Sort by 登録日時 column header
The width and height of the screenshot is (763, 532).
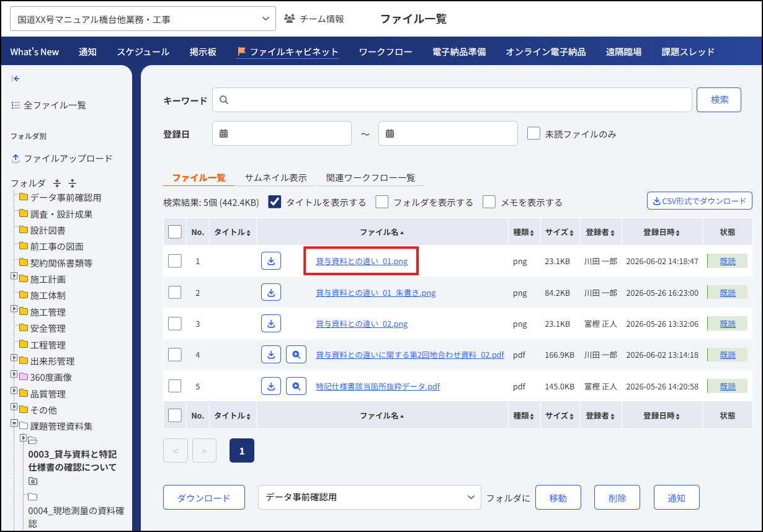(x=661, y=232)
